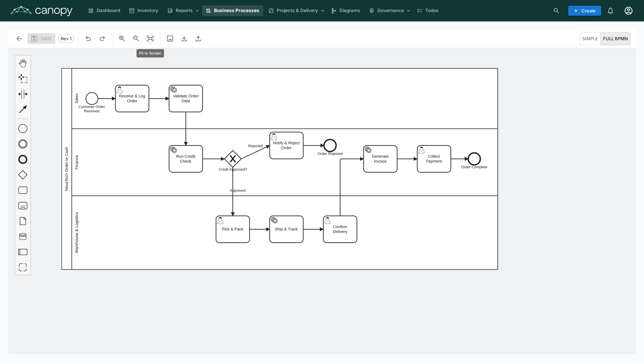Viewport: 644px width, 362px height.
Task: Go back with the left arrow
Action: click(19, 39)
